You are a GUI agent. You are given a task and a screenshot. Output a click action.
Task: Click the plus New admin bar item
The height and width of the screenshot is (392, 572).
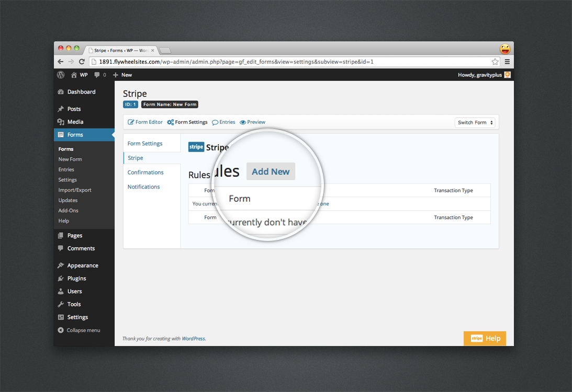tap(122, 75)
